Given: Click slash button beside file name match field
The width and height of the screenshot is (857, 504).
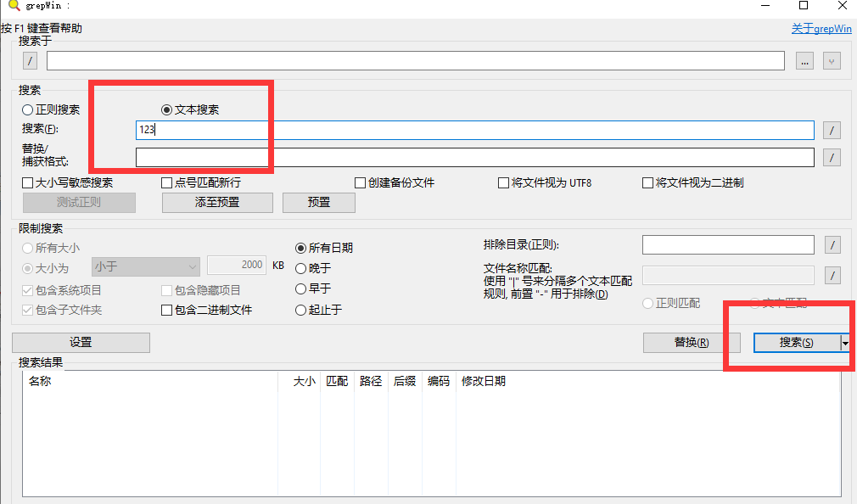Looking at the screenshot, I should pos(833,275).
